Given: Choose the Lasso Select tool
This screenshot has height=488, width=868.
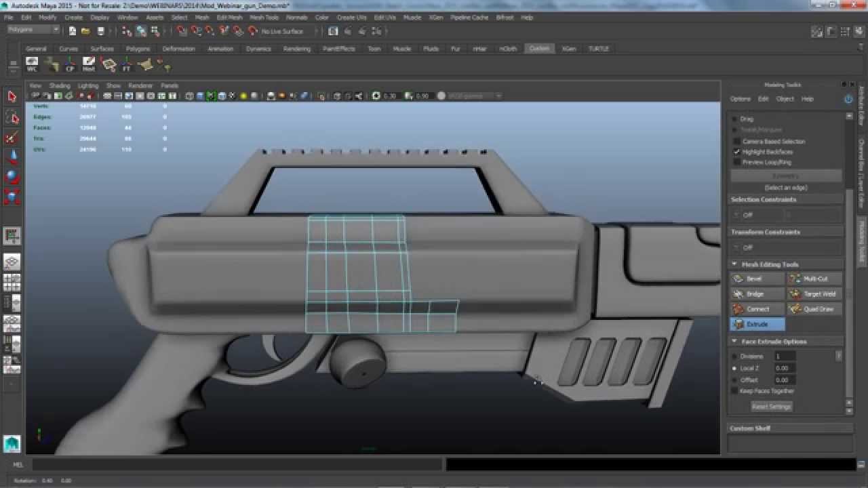Looking at the screenshot, I should coord(12,118).
